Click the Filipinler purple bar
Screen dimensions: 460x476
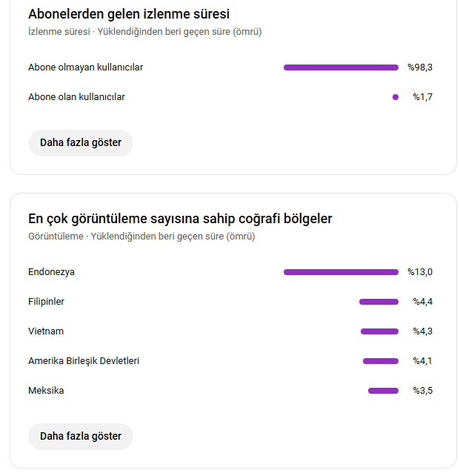pos(379,302)
